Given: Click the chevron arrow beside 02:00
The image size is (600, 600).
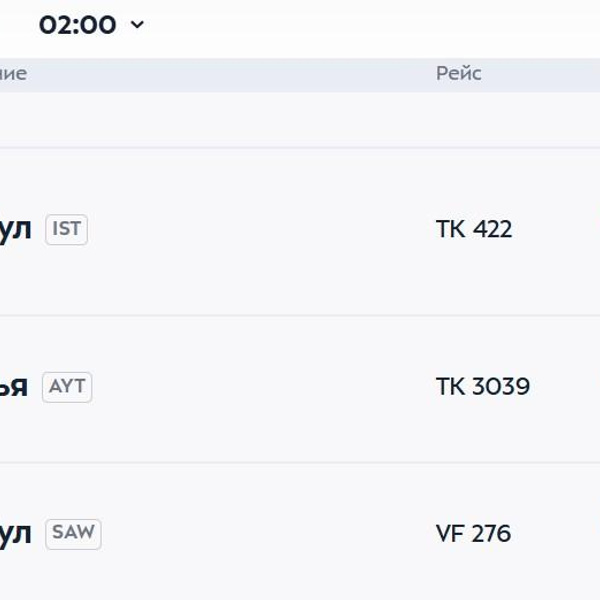Looking at the screenshot, I should pos(138,24).
